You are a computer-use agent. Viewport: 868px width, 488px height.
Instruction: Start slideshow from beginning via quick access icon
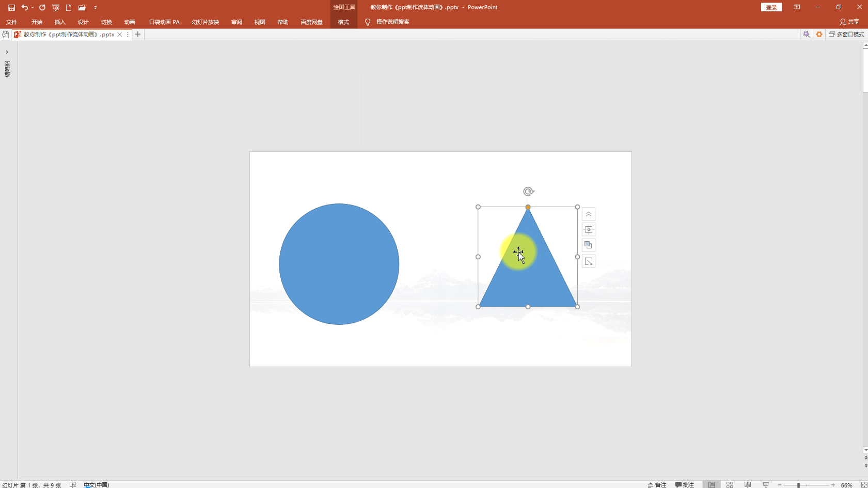tap(56, 7)
